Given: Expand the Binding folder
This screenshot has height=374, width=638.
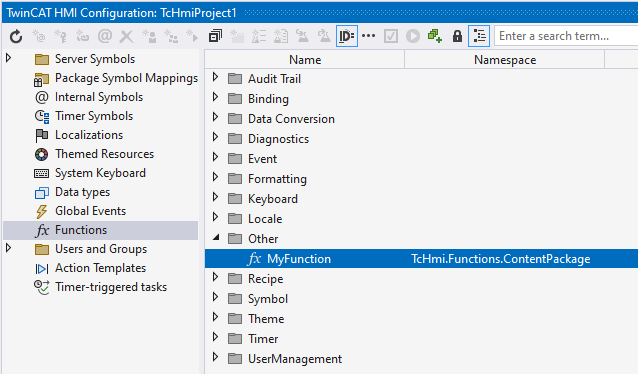Looking at the screenshot, I should click(216, 97).
